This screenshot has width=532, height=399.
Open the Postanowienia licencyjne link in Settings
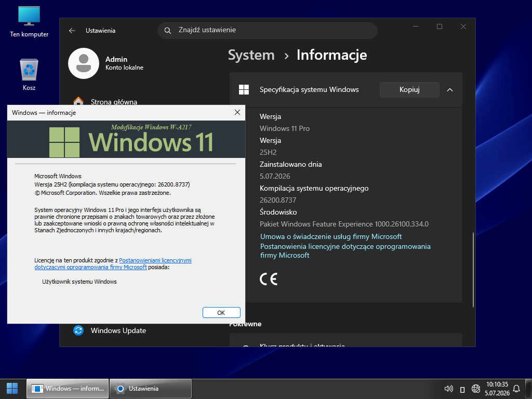tap(345, 251)
